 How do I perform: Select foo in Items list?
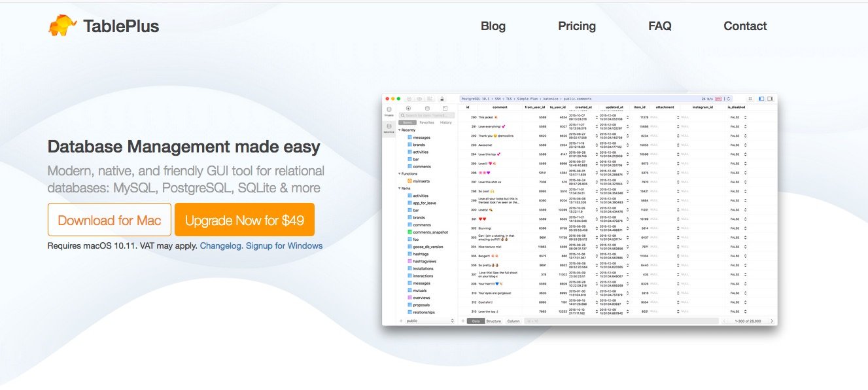[x=415, y=239]
